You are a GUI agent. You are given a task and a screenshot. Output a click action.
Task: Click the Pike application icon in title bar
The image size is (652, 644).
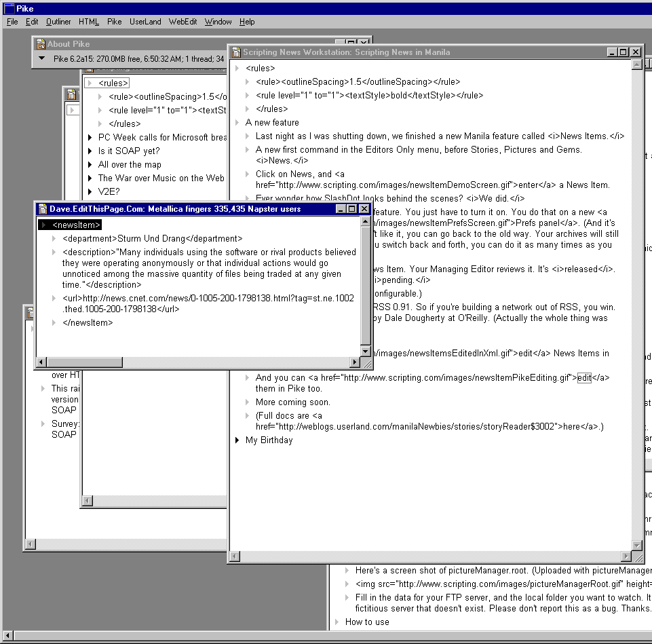tap(9, 9)
